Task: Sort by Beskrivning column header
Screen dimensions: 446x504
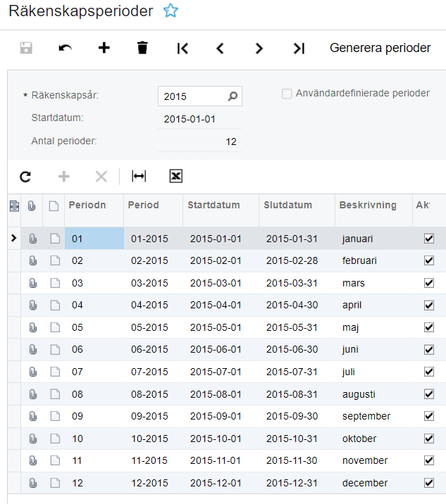Action: 373,210
